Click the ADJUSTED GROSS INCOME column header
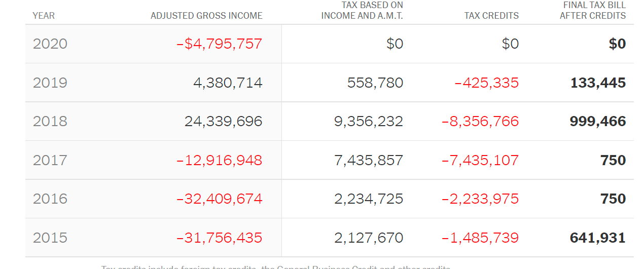 coord(206,16)
